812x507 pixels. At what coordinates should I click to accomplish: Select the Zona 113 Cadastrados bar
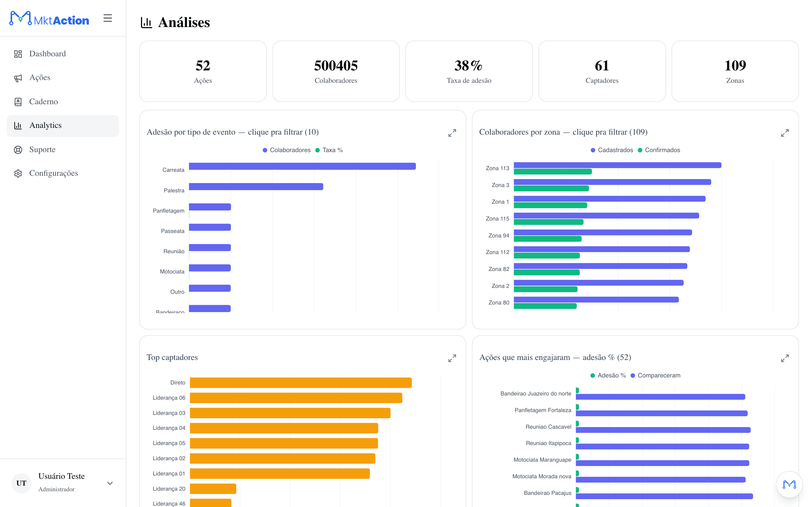617,165
